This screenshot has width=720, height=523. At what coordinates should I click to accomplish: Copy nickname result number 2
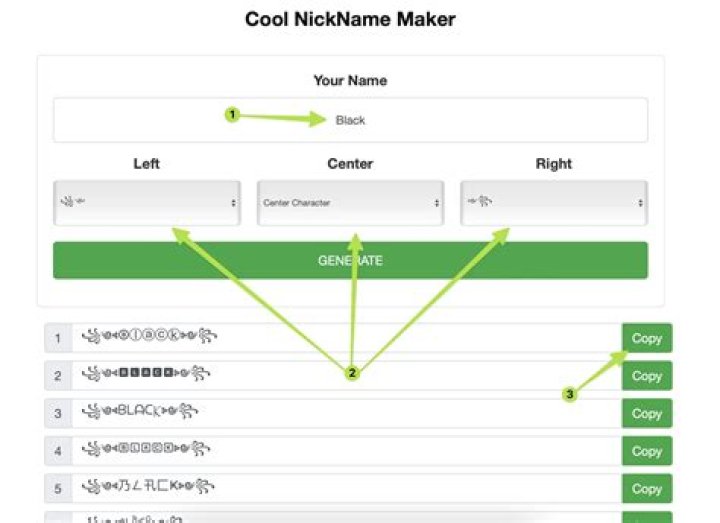647,376
